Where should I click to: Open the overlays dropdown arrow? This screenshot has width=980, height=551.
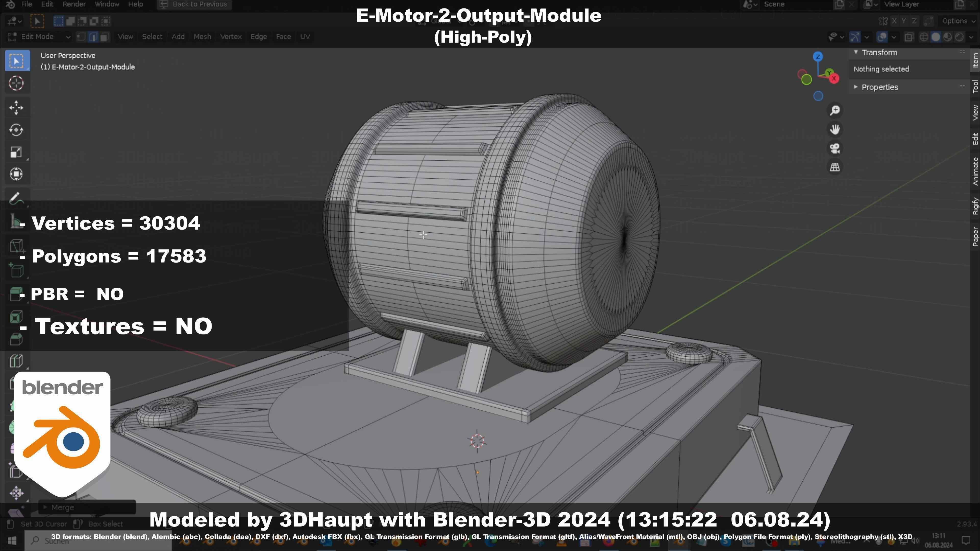pyautogui.click(x=894, y=37)
